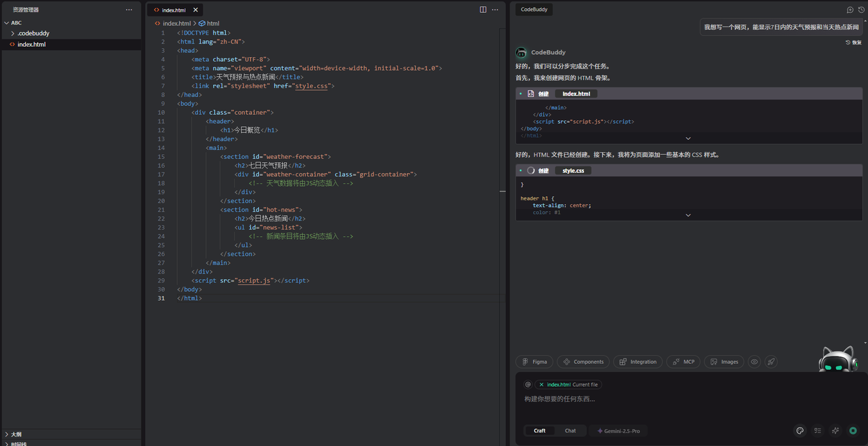Click the @ mention button

coord(528,384)
